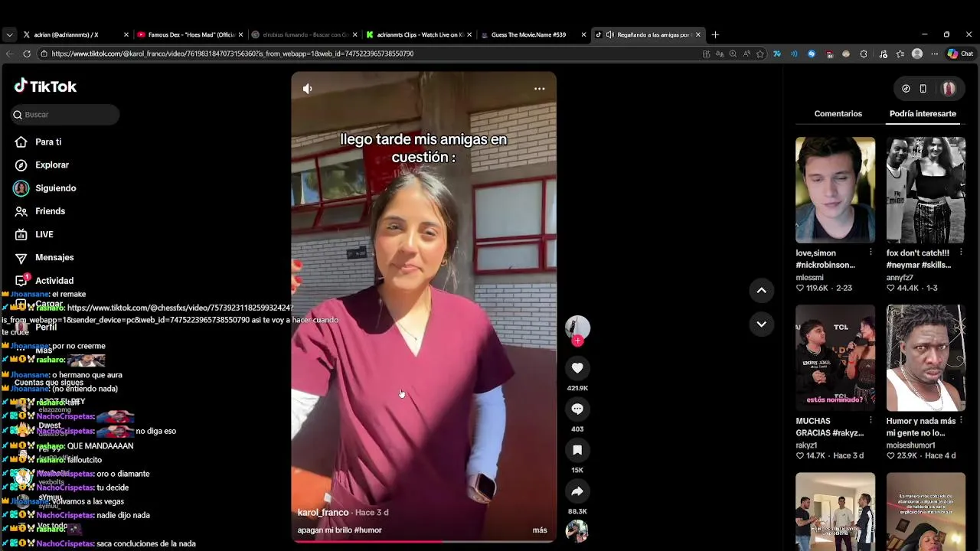Open the karol_franco profile from caption
Viewport: 980px width, 551px height.
tap(322, 513)
